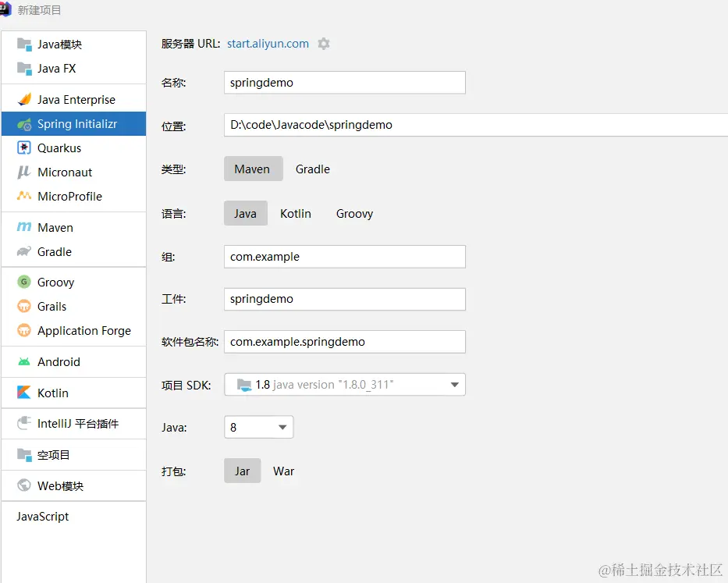Click the Java Enterprise flame icon
Viewport: 728px width, 583px height.
point(24,99)
